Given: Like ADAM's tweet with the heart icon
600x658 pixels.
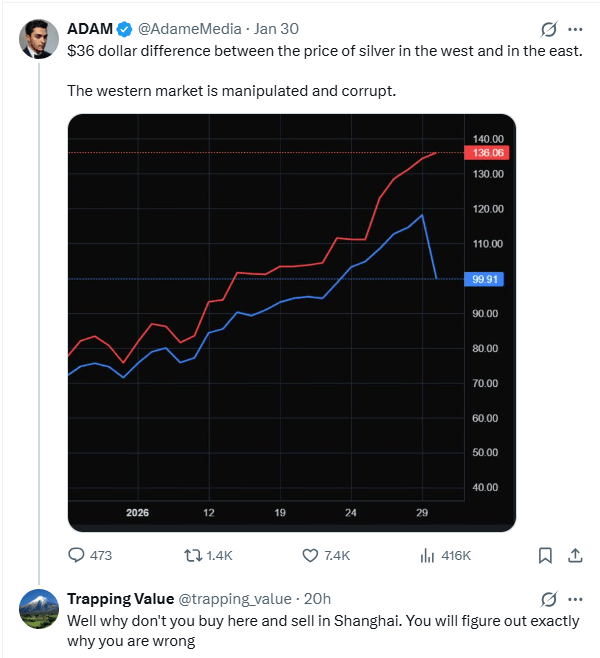Looking at the screenshot, I should pos(310,555).
